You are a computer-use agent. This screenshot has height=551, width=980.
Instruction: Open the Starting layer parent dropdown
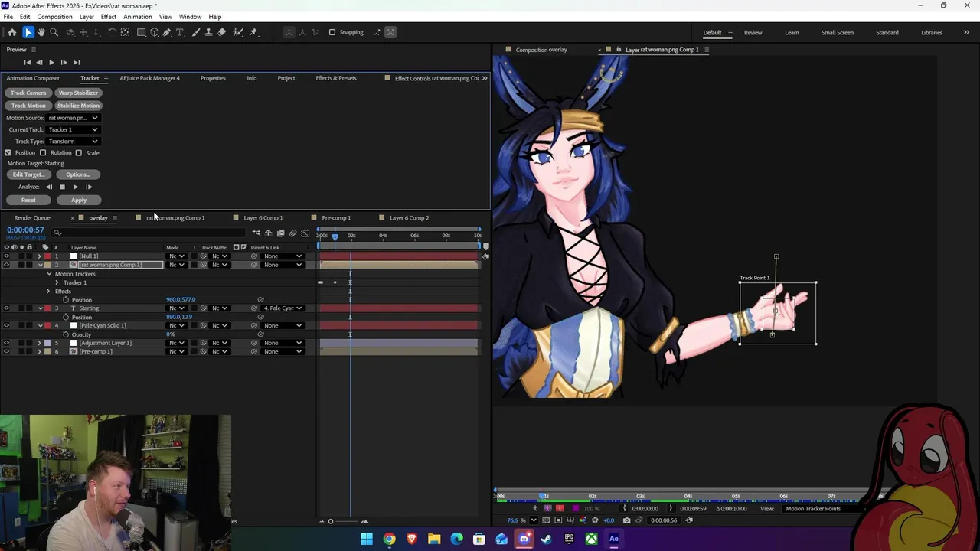[283, 308]
